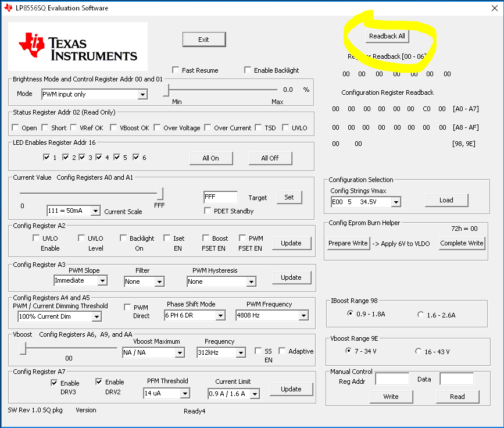Image resolution: width=504 pixels, height=428 pixels.
Task: Toggle the UVLO Level checkbox
Action: click(81, 238)
